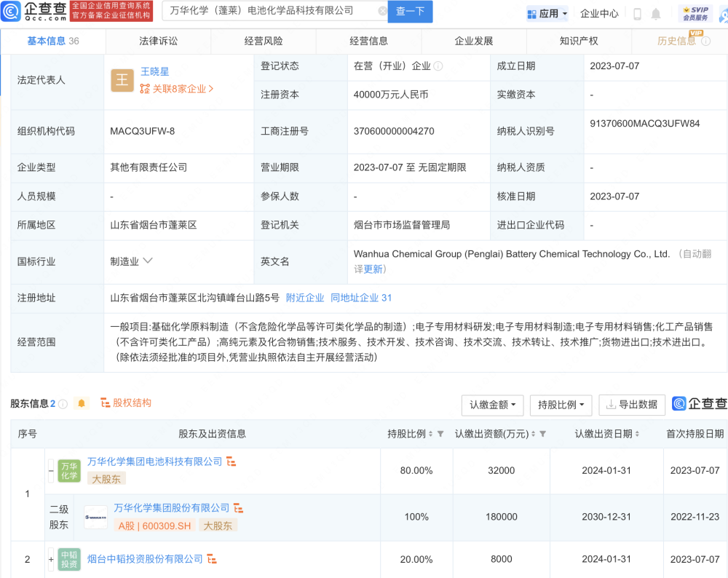Expand the 制造业 industry chevron
Screen dimensions: 728x578
148,261
